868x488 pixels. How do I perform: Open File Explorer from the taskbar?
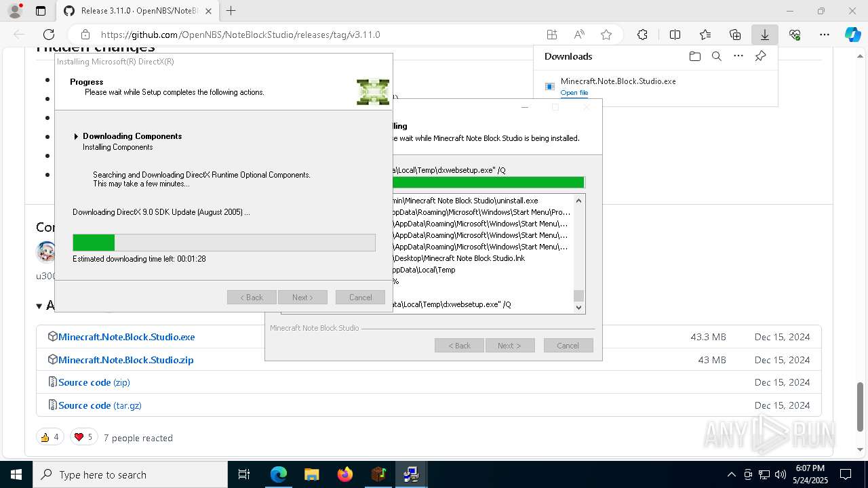[x=311, y=474]
